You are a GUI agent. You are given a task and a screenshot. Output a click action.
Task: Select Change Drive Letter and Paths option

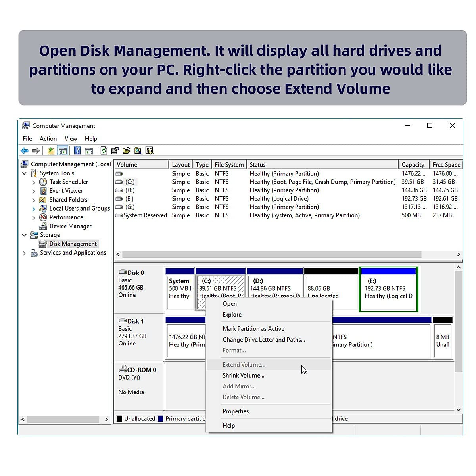[x=264, y=340]
